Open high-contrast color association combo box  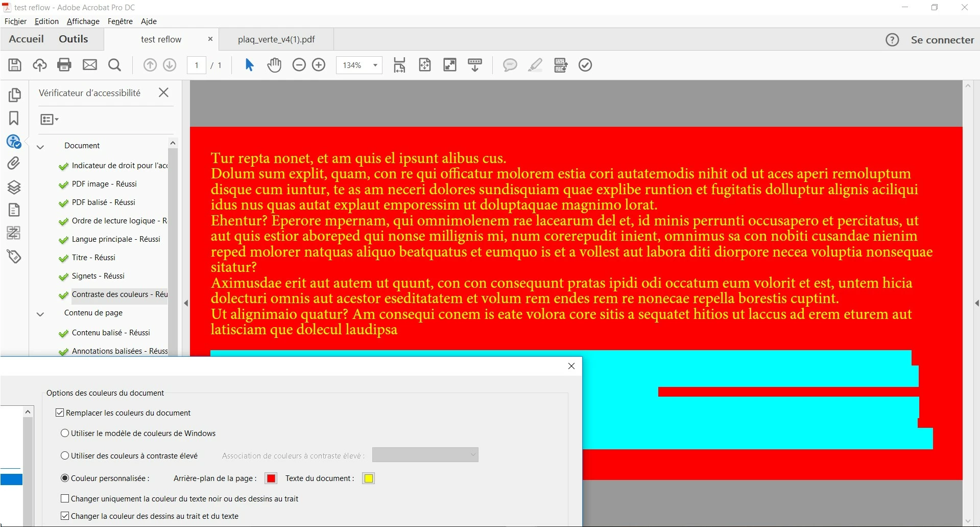coord(425,454)
